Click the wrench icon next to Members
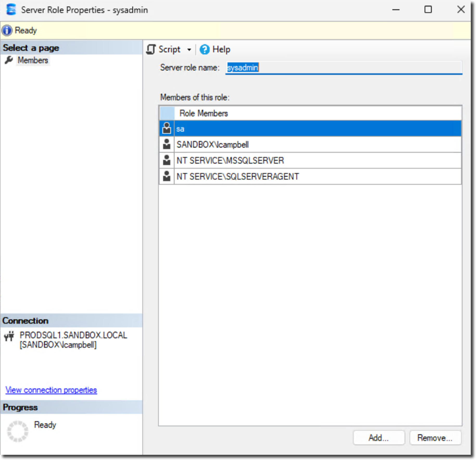Screen dimensions: 476x460 (x=9, y=60)
